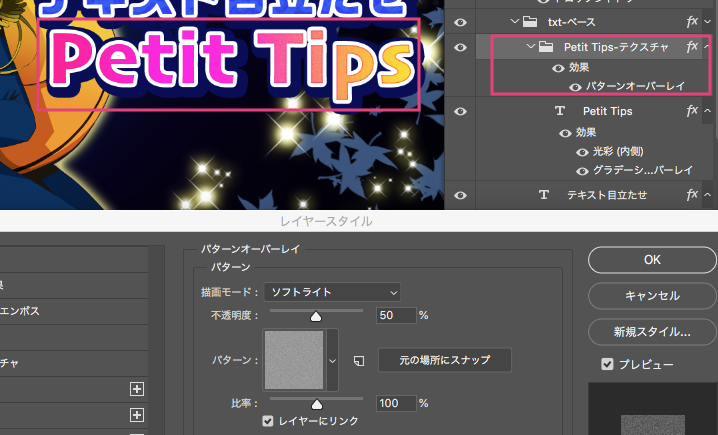
Task: Toggle パターンオーバーレイ effect visibility
Action: click(576, 87)
